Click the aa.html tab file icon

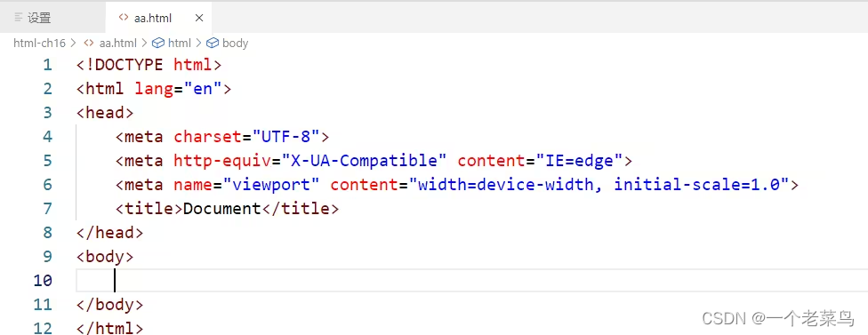[124, 18]
